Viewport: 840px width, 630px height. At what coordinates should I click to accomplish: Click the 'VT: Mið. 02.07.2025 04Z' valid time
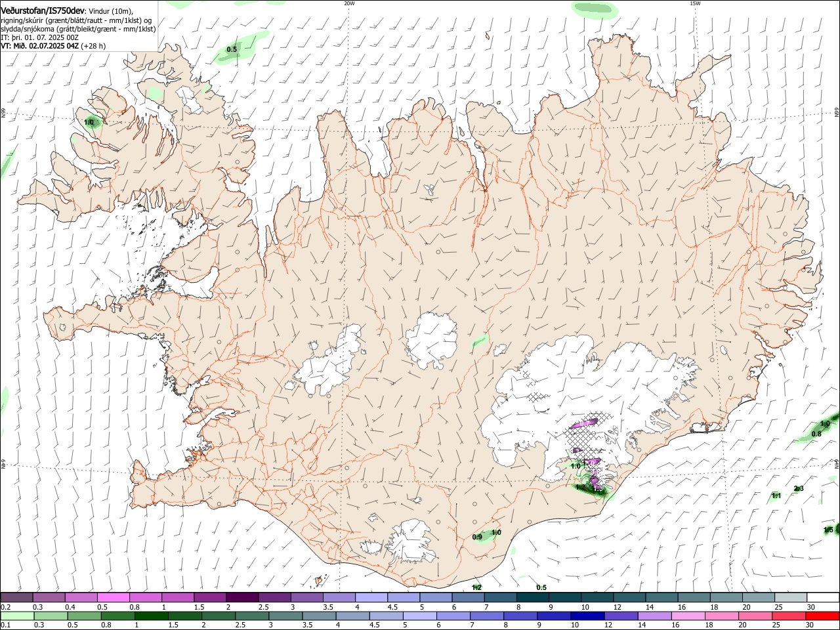tap(39, 46)
